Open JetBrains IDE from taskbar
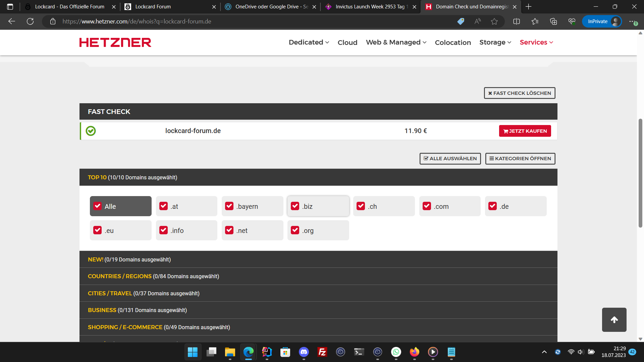The image size is (644, 362). [x=267, y=352]
